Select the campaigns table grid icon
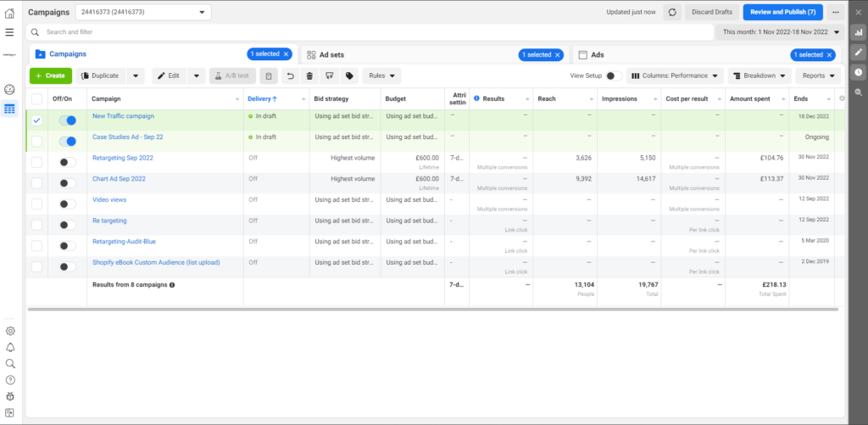The width and height of the screenshot is (868, 425). click(x=9, y=109)
